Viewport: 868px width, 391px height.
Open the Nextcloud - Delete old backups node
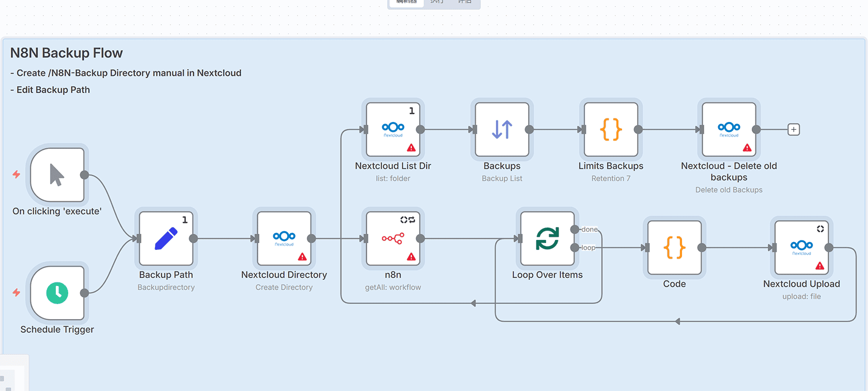tap(729, 129)
